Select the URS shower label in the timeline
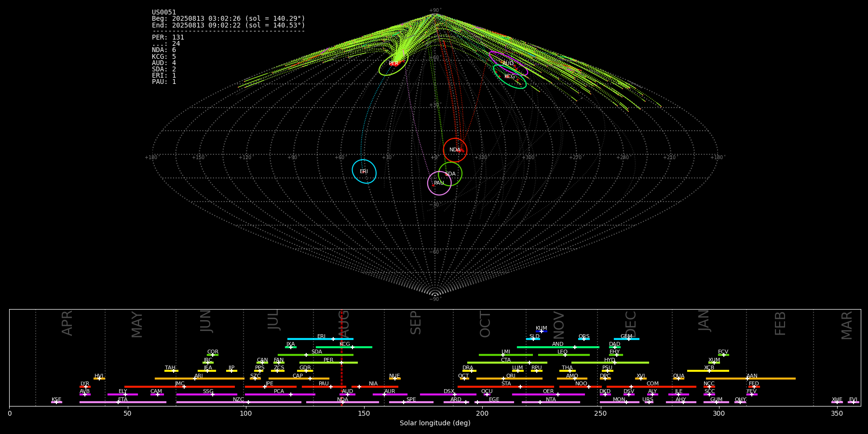 pos(648,399)
